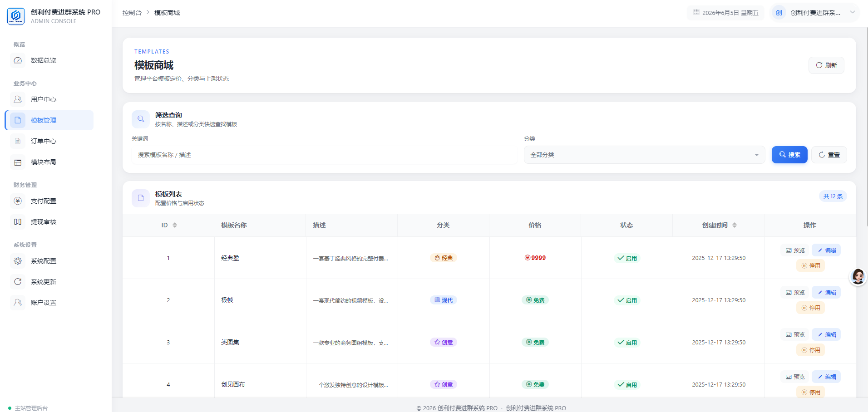The height and width of the screenshot is (412, 868).
Task: Open 数据总览 dashboard icon in sidebar
Action: pos(18,60)
